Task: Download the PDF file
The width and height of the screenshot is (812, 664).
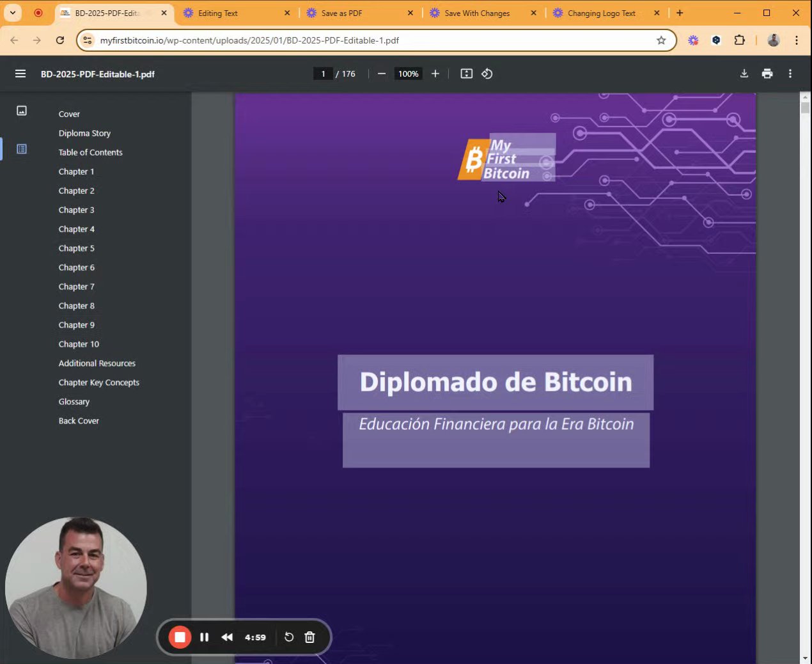Action: 744,74
